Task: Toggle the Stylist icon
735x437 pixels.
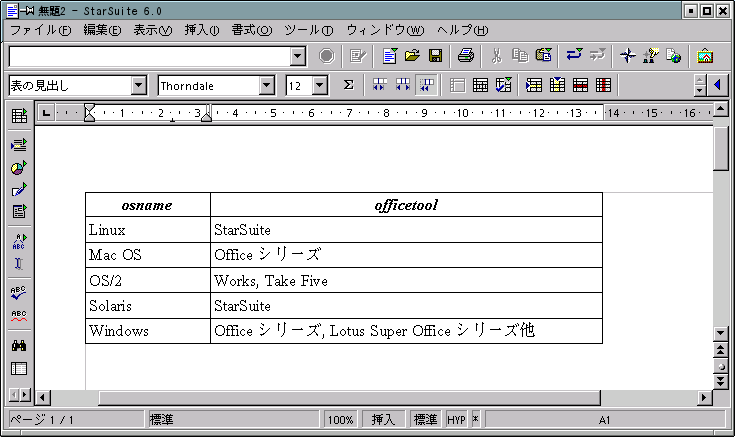Action: pos(651,56)
